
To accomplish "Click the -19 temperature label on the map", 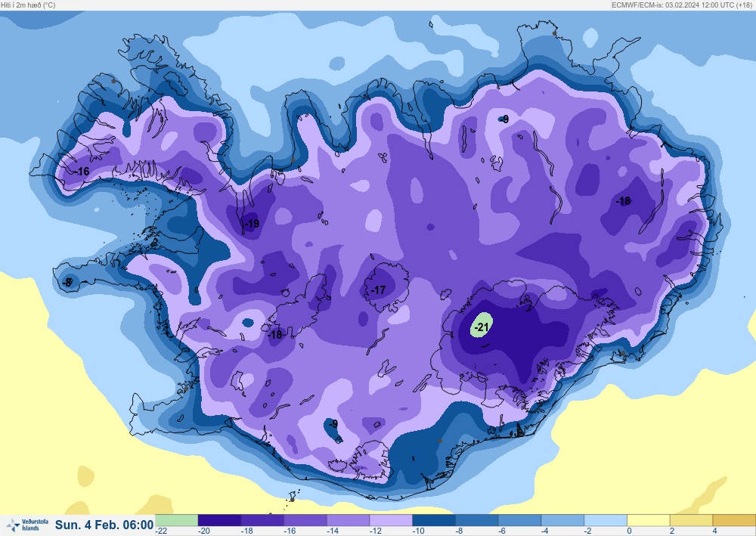I will click(252, 224).
